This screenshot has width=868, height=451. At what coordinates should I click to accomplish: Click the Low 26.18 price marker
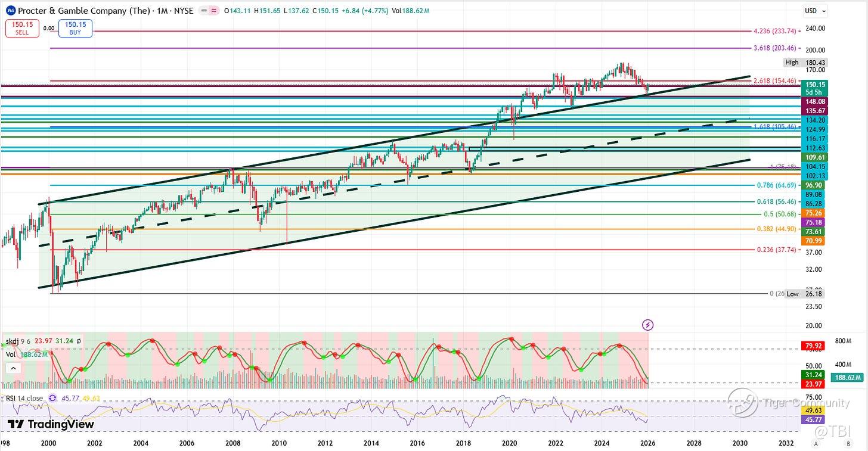(x=806, y=294)
